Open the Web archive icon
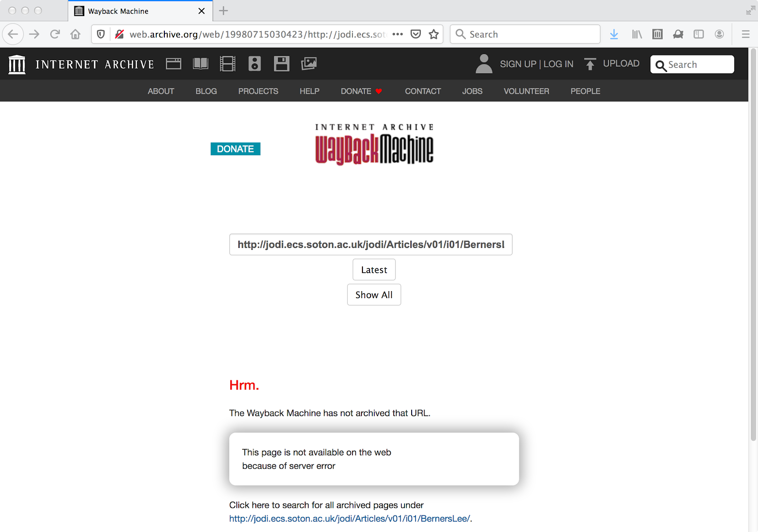 click(173, 63)
